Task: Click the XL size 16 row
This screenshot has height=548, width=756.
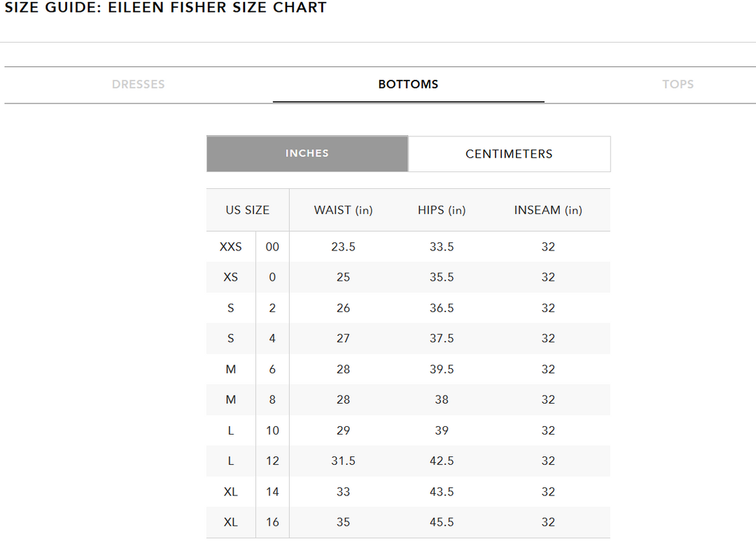Action: [x=231, y=522]
